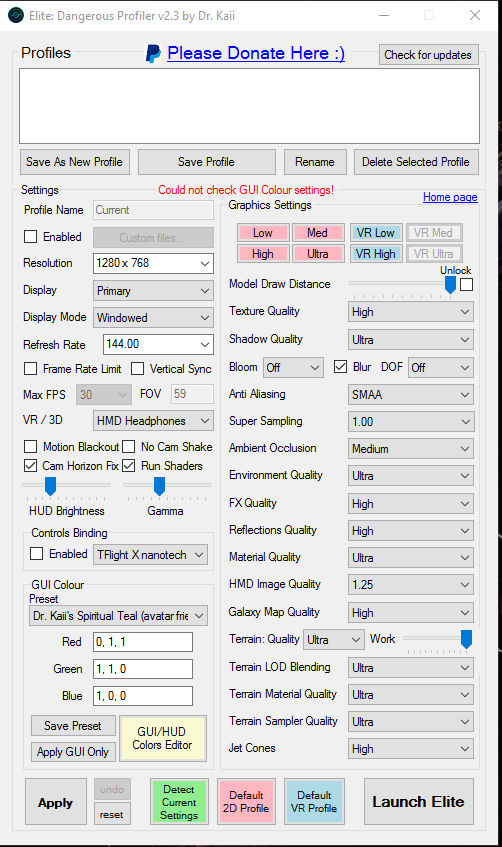This screenshot has width=502, height=847.
Task: Open the Anti Aliasing dropdown
Action: [x=411, y=394]
